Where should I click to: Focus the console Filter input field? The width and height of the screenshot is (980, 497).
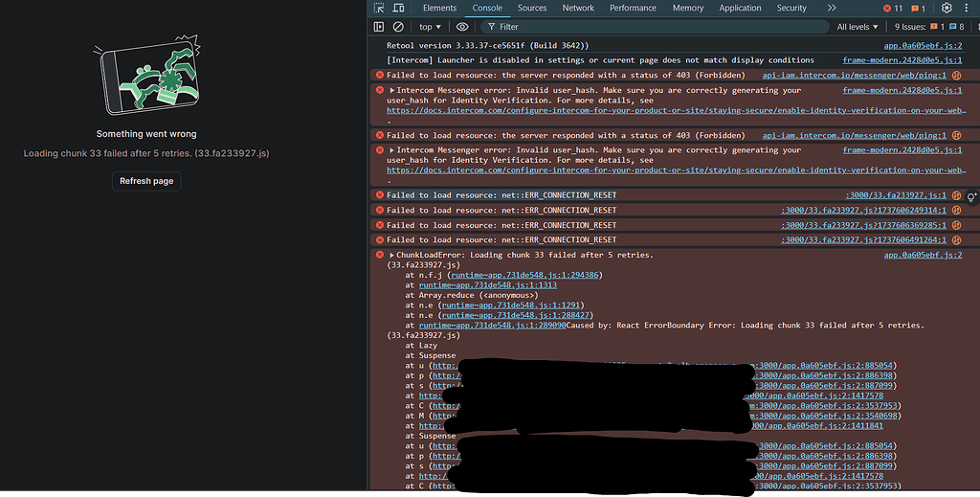click(x=655, y=27)
